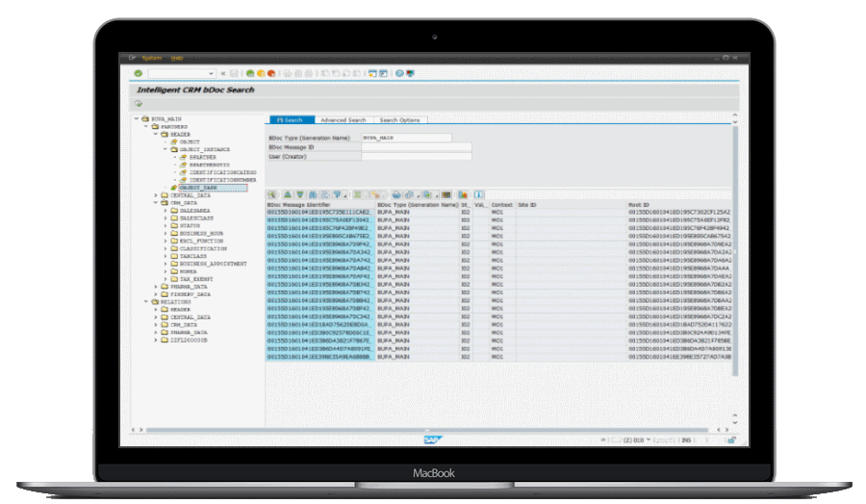Switch to the Search Options tab
This screenshot has width=866, height=504.
coord(400,120)
